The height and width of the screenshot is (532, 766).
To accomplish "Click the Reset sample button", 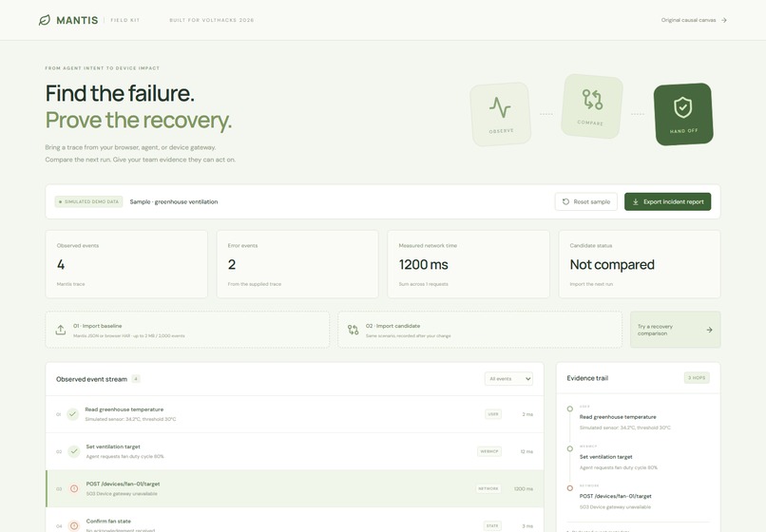I will click(x=585, y=201).
